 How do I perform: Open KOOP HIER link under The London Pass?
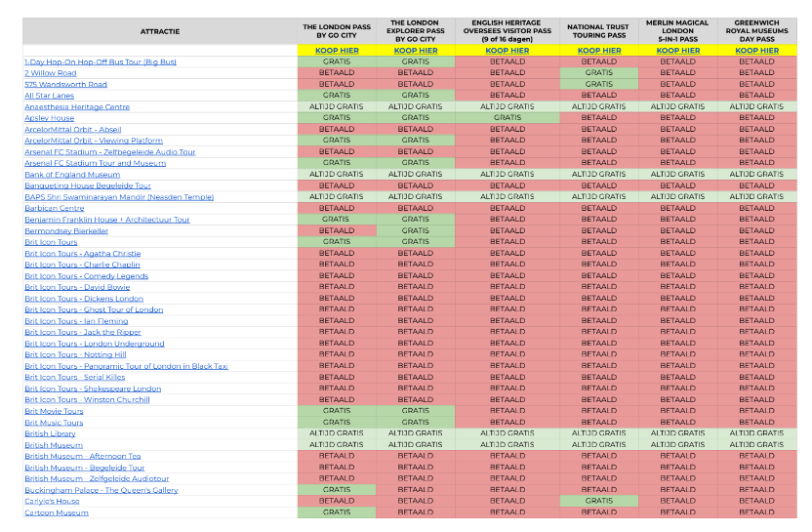tap(337, 50)
